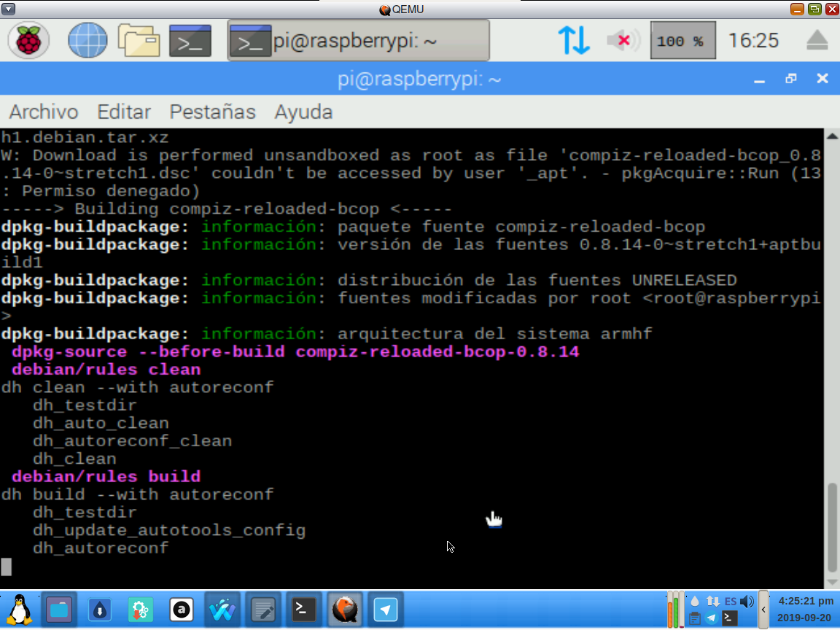Open the network up/down arrows indicator in the Pi panel

click(574, 40)
